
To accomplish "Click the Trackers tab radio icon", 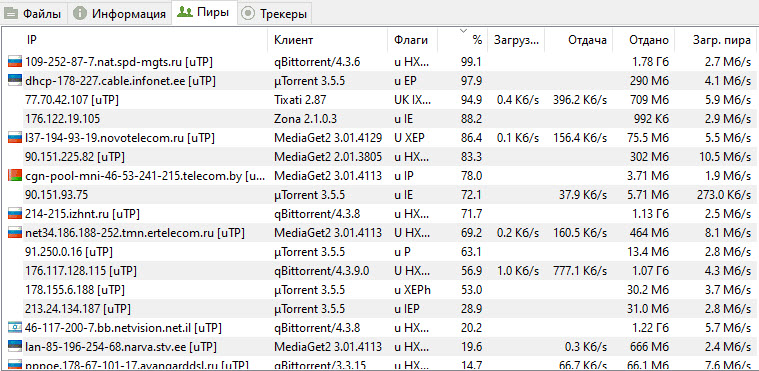I will [248, 14].
